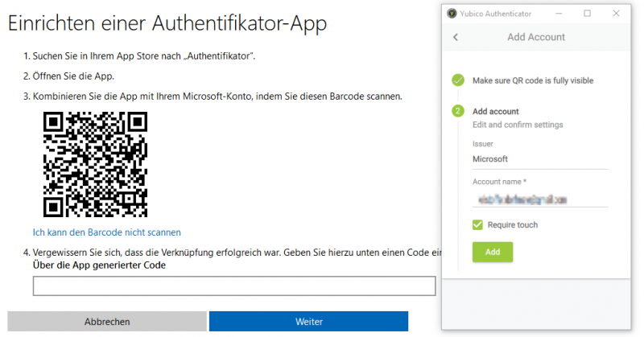Select the 'Add account' step heading

[495, 111]
